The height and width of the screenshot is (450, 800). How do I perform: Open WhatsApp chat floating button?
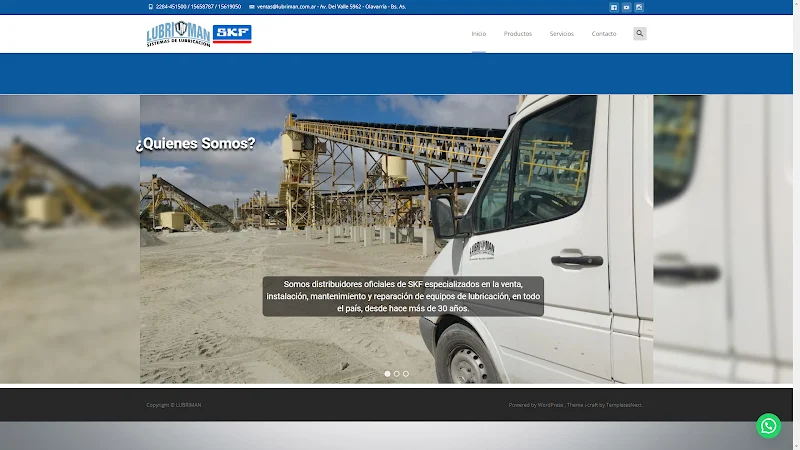tap(768, 426)
